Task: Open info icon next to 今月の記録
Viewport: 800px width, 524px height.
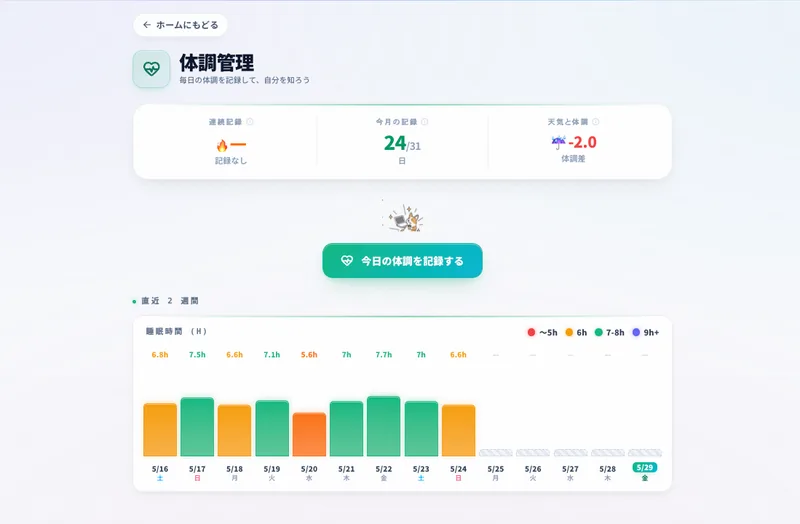Action: click(x=424, y=122)
